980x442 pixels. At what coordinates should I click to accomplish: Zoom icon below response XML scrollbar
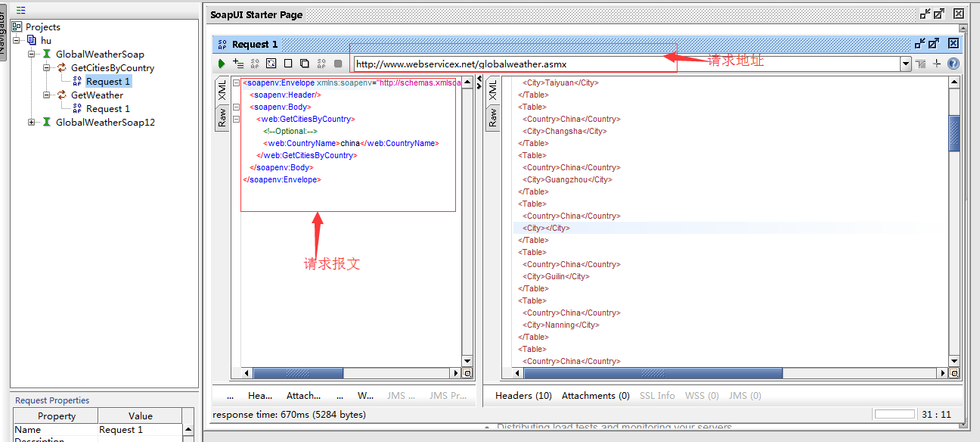click(954, 373)
